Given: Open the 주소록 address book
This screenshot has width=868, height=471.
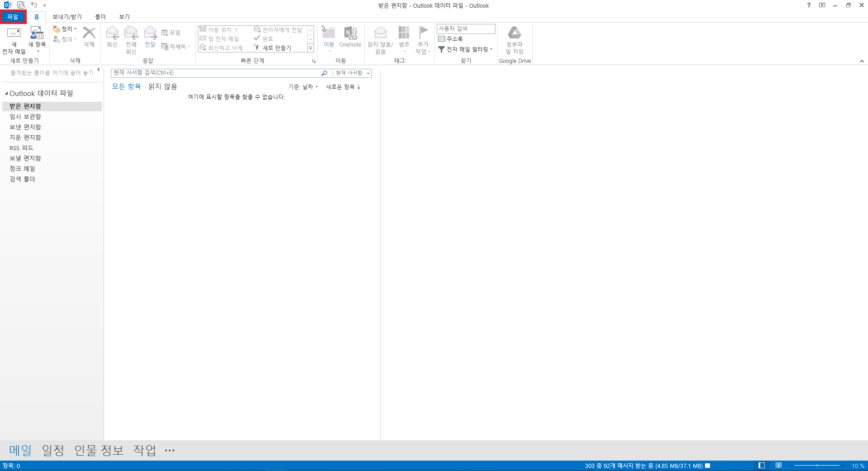Looking at the screenshot, I should [x=450, y=39].
